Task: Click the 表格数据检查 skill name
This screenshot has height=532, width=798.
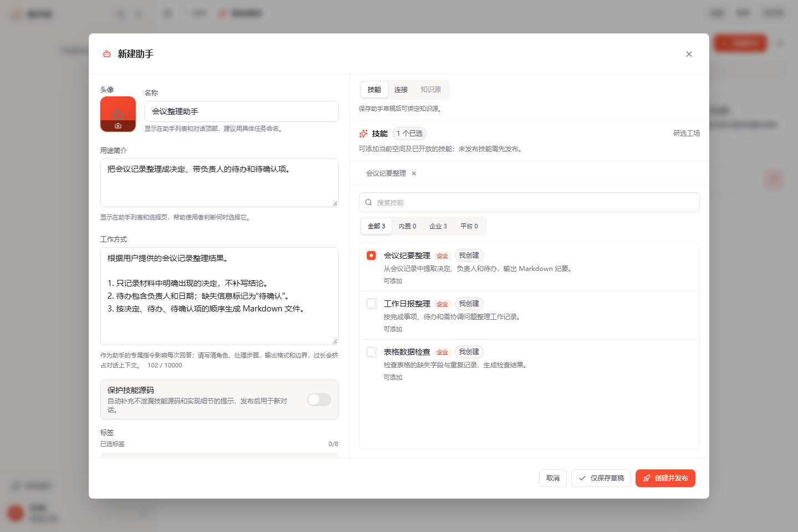Action: pyautogui.click(x=407, y=352)
